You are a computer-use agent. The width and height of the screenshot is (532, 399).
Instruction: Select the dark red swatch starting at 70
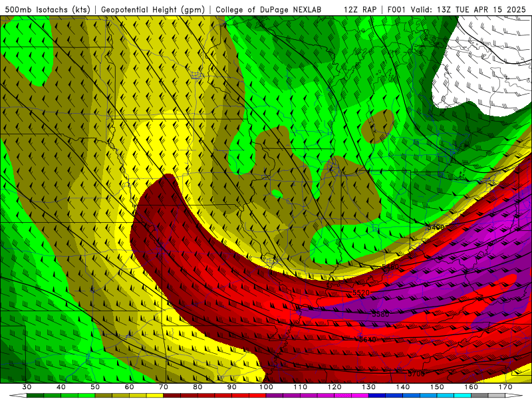click(x=172, y=396)
